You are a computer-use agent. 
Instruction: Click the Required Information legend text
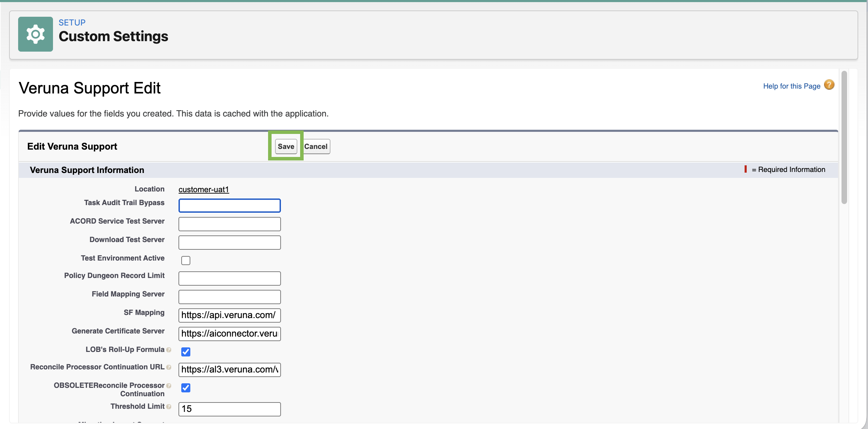[x=788, y=170]
